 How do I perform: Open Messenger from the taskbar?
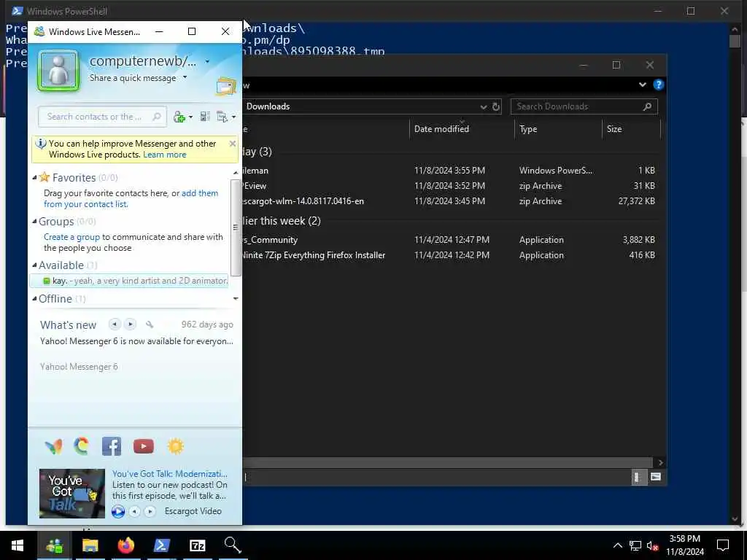tap(54, 545)
